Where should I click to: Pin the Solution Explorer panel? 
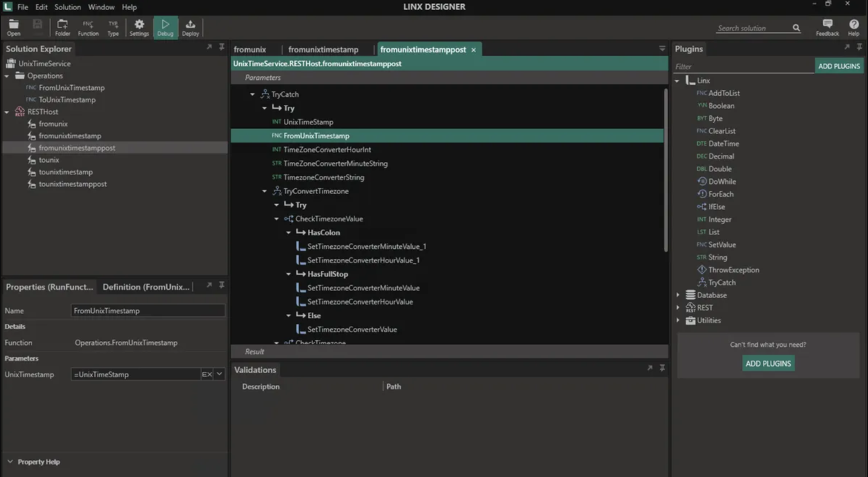(221, 46)
